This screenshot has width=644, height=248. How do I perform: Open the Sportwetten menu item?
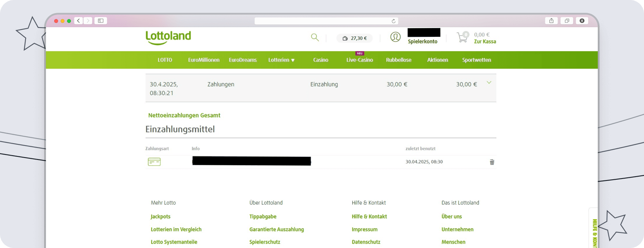(477, 60)
